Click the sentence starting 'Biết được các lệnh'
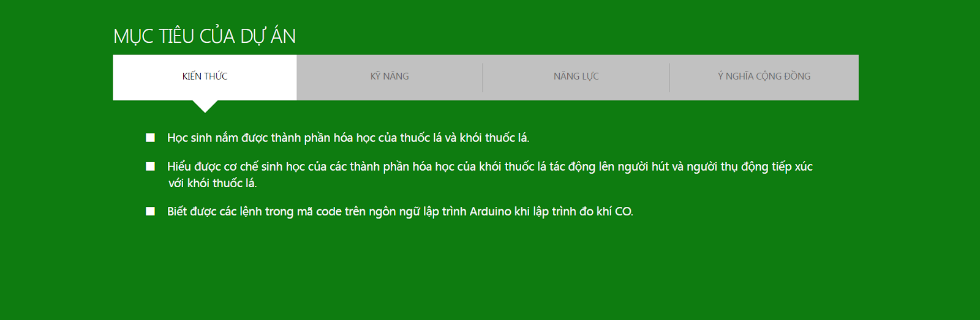 point(400,212)
